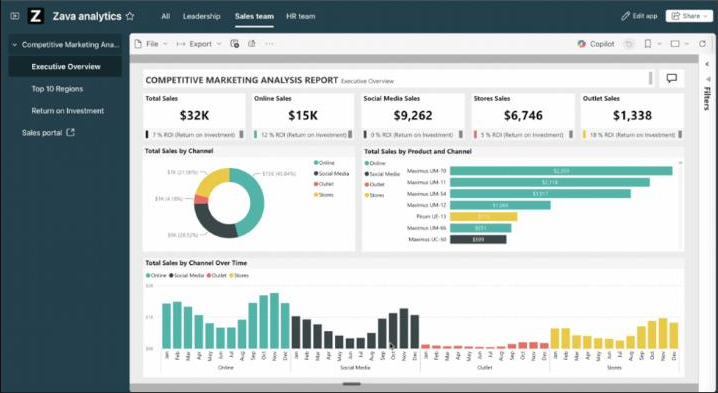
Task: Click the Maximus UM-12 bar
Action: click(500, 205)
